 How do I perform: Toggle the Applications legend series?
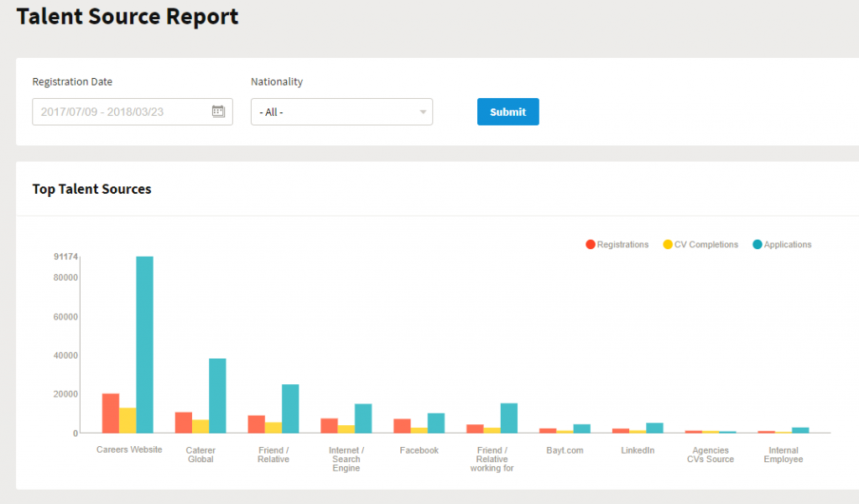(x=788, y=245)
